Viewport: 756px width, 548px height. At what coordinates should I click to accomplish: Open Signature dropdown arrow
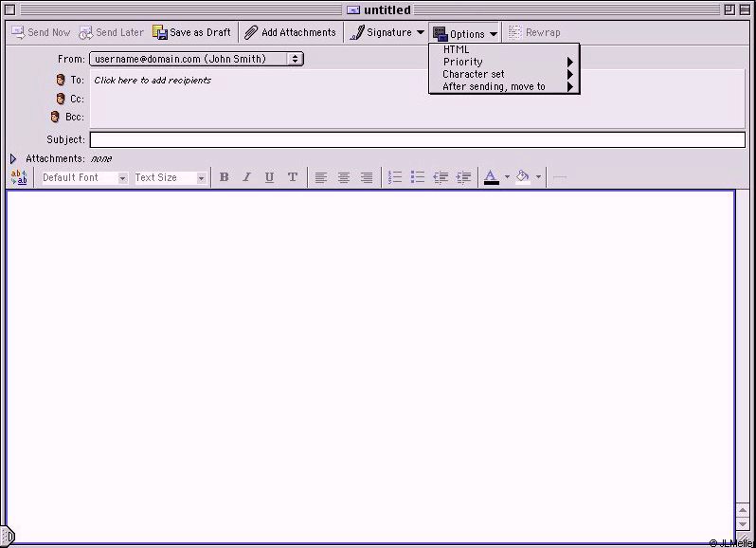pyautogui.click(x=421, y=32)
